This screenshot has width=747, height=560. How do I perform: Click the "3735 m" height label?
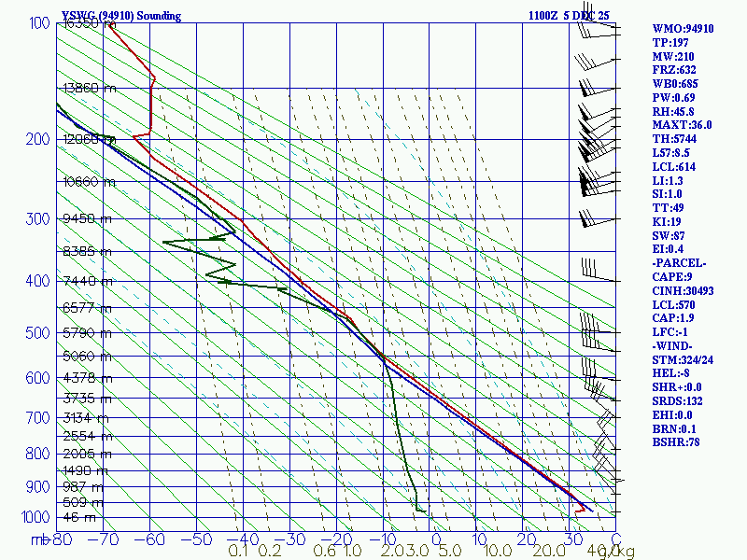tap(87, 399)
